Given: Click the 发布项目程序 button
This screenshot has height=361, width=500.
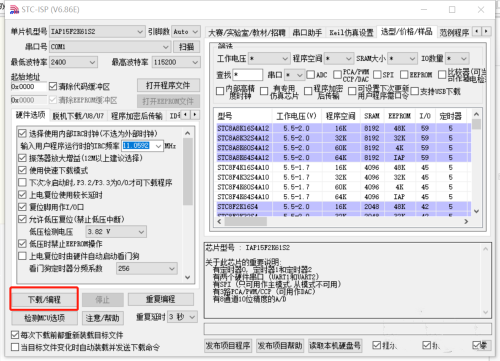Looking at the screenshot, I should (228, 346).
